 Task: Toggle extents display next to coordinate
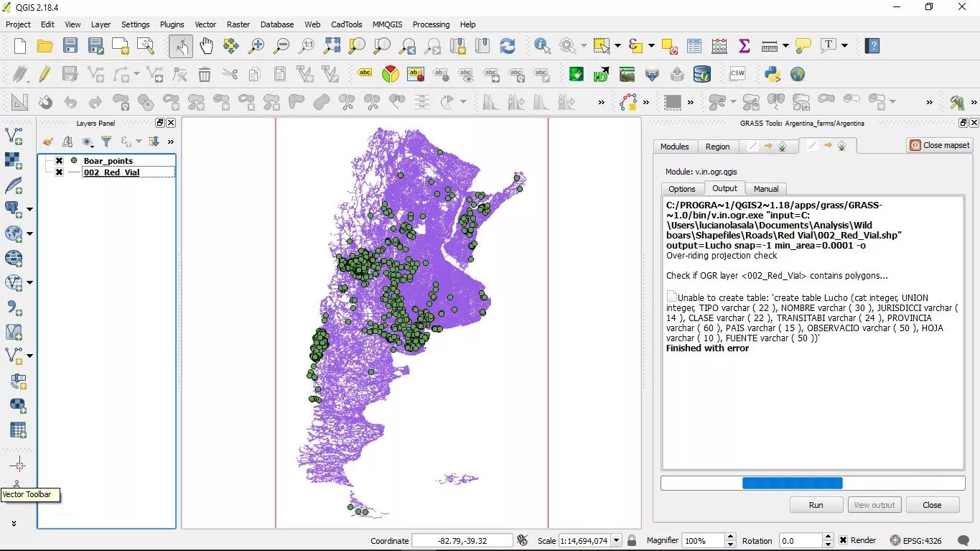(522, 540)
